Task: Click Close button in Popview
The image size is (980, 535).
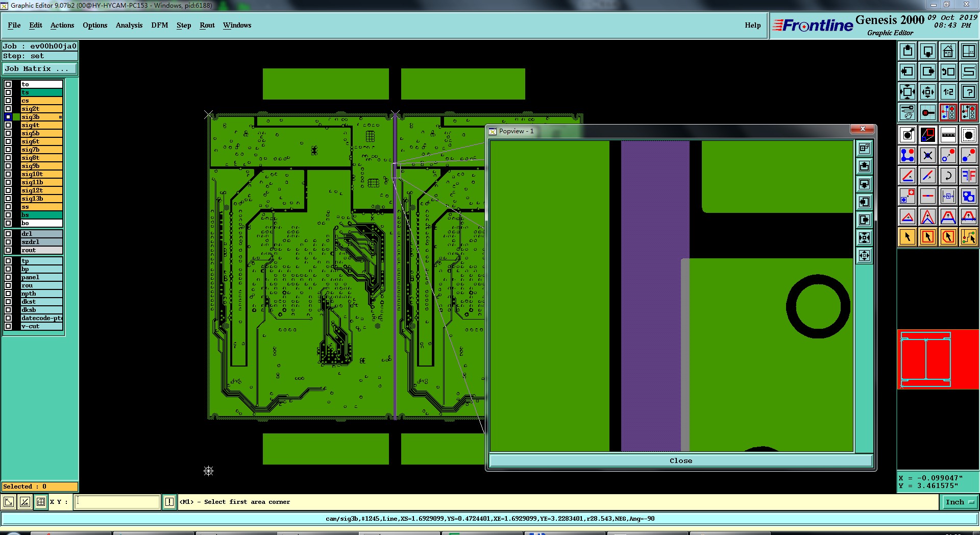Action: 681,460
